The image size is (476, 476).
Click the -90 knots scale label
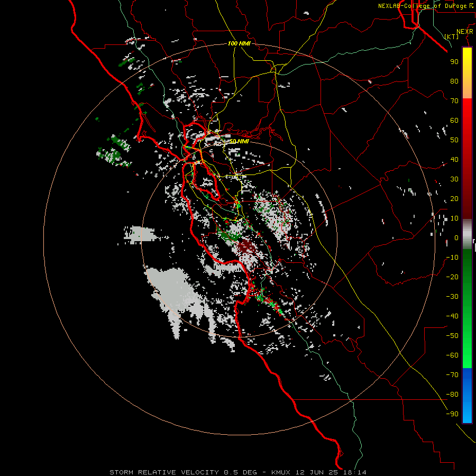[452, 414]
